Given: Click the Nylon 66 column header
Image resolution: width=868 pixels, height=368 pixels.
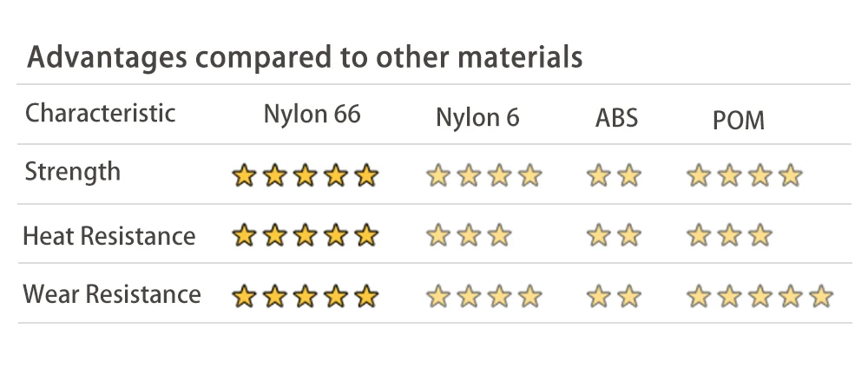Looking at the screenshot, I should pos(312,114).
